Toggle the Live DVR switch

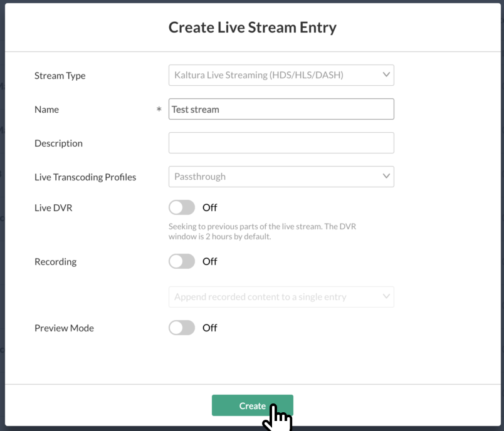click(x=182, y=207)
